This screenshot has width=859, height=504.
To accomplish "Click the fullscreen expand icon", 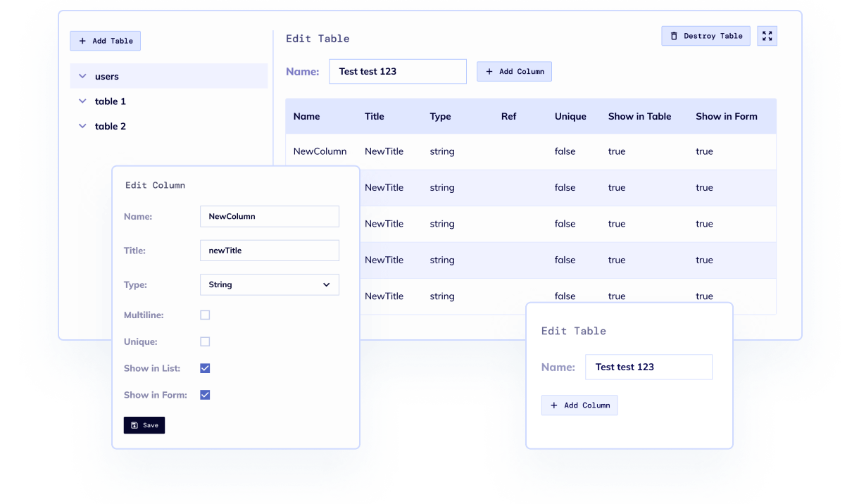I will coord(767,36).
